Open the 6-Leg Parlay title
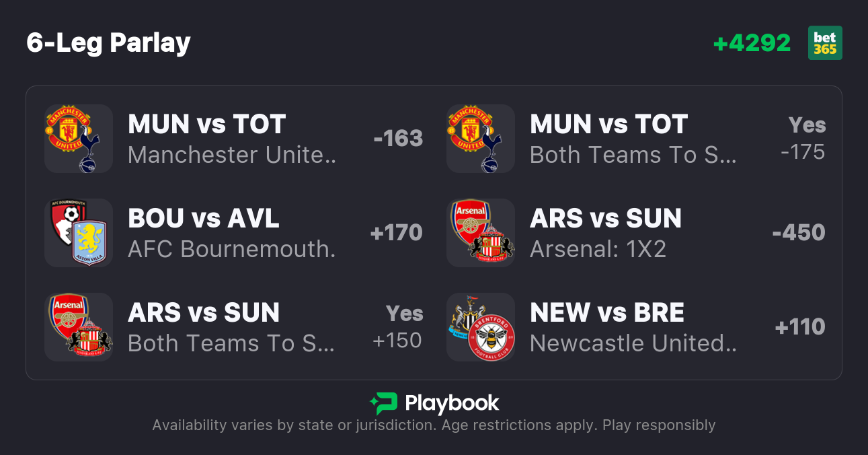The height and width of the screenshot is (455, 868). coord(109,43)
